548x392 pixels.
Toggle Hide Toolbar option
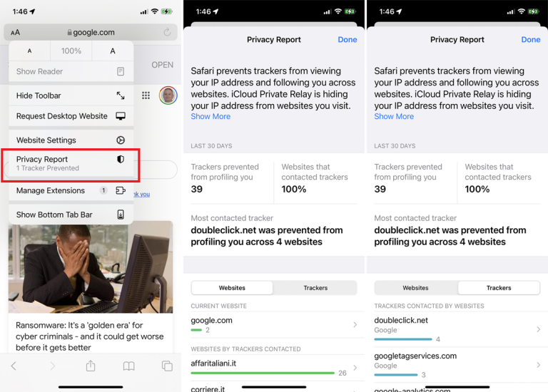[x=70, y=96]
